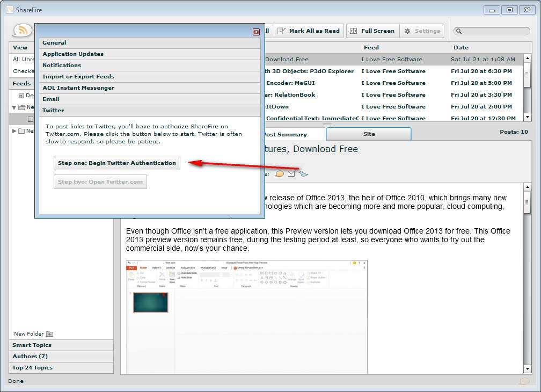Switch to the Site tab
Image resolution: width=541 pixels, height=392 pixels.
point(369,134)
